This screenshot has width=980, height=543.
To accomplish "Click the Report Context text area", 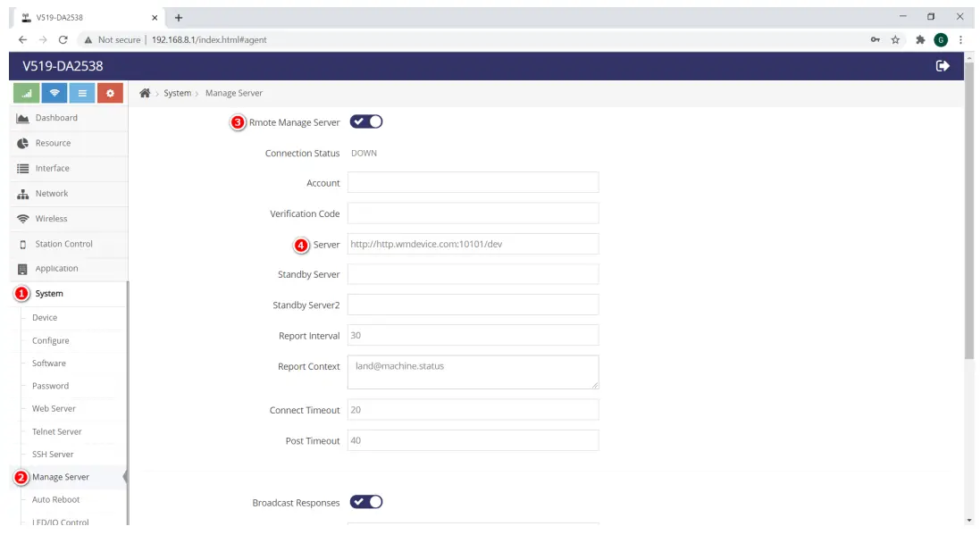I will 473,372.
